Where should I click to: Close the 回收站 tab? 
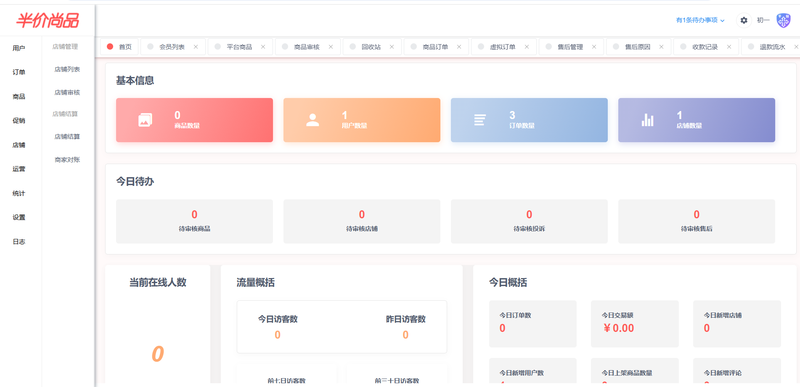(x=391, y=47)
